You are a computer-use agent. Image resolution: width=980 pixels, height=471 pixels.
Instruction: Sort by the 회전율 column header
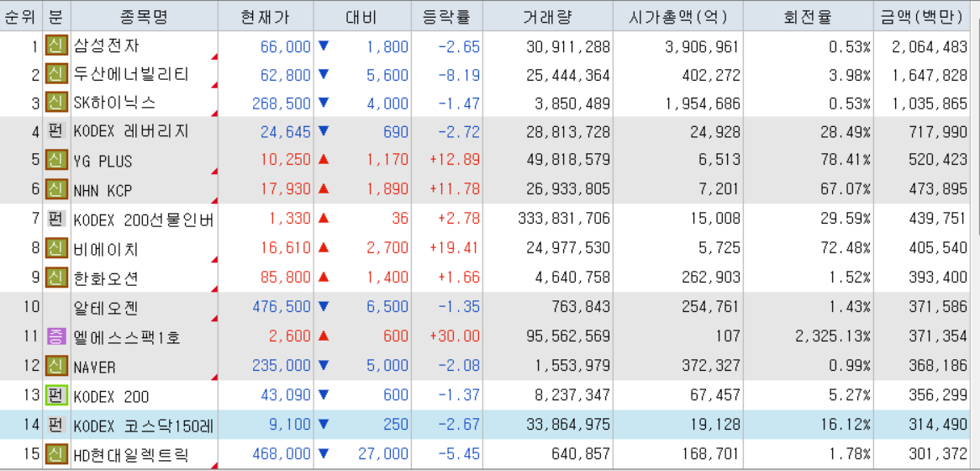point(809,16)
